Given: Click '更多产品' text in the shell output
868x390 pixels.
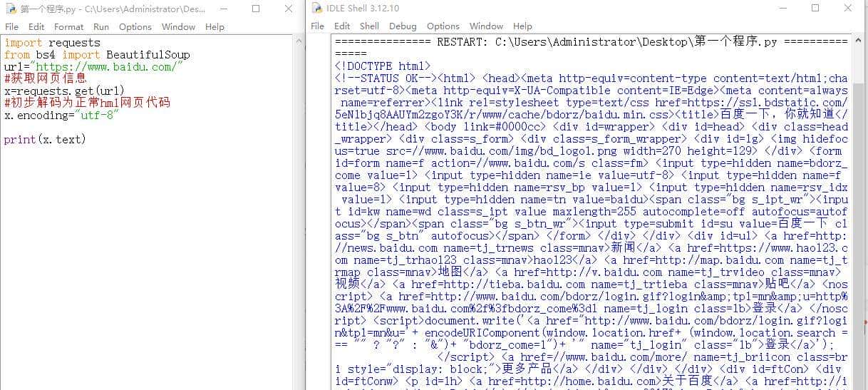Looking at the screenshot, I should [528, 369].
